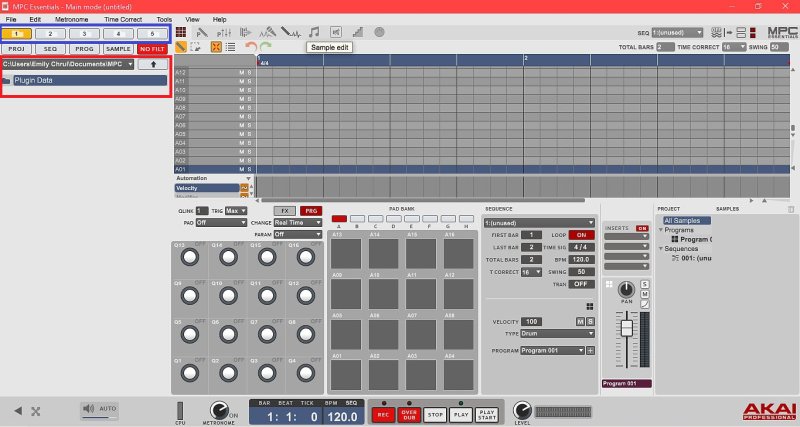Image resolution: width=800 pixels, height=427 pixels.
Task: Click the undo arrow icon
Action: [x=250, y=47]
